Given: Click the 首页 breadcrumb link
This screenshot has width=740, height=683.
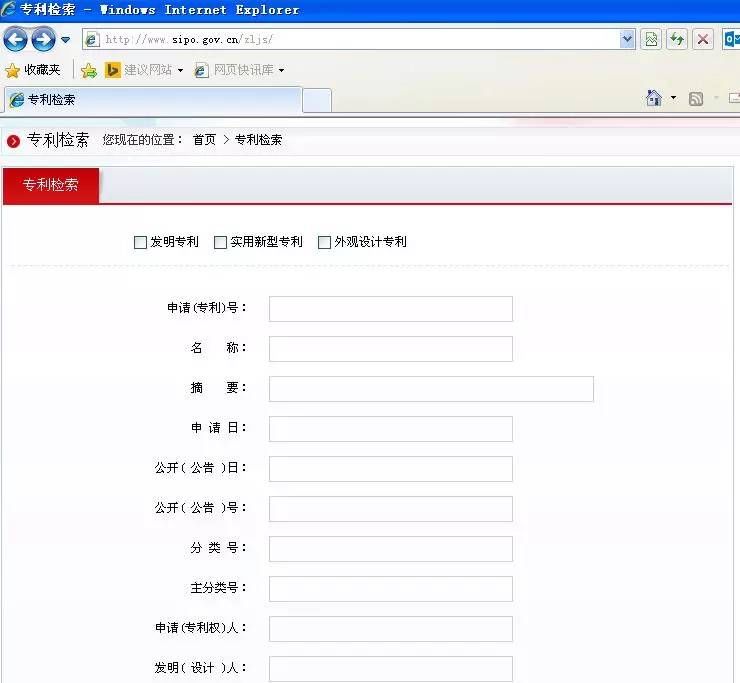Looking at the screenshot, I should pos(204,140).
